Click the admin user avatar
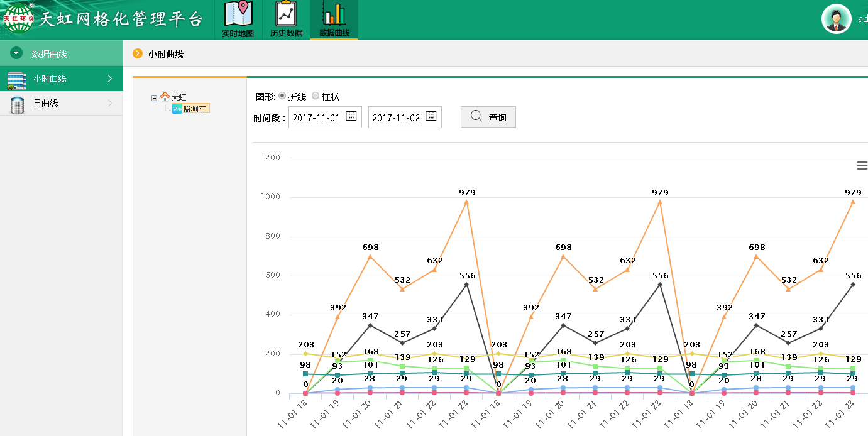Viewport: 868px width, 436px height. pos(836,19)
